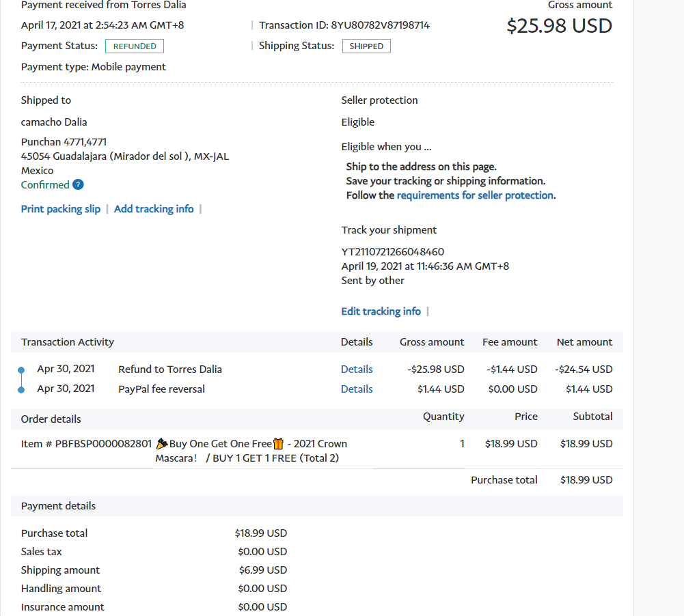Open Details for PayPal fee reversal
Image resolution: width=684 pixels, height=616 pixels.
tap(357, 389)
